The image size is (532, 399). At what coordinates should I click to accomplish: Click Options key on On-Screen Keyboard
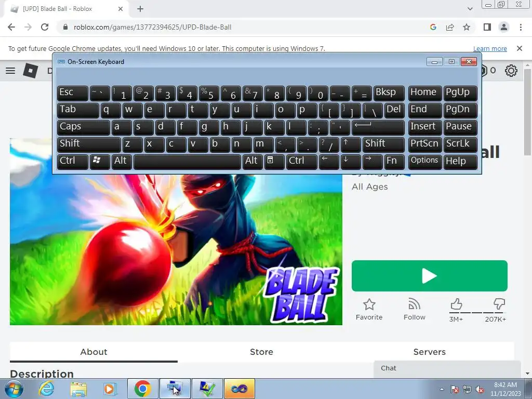click(425, 161)
